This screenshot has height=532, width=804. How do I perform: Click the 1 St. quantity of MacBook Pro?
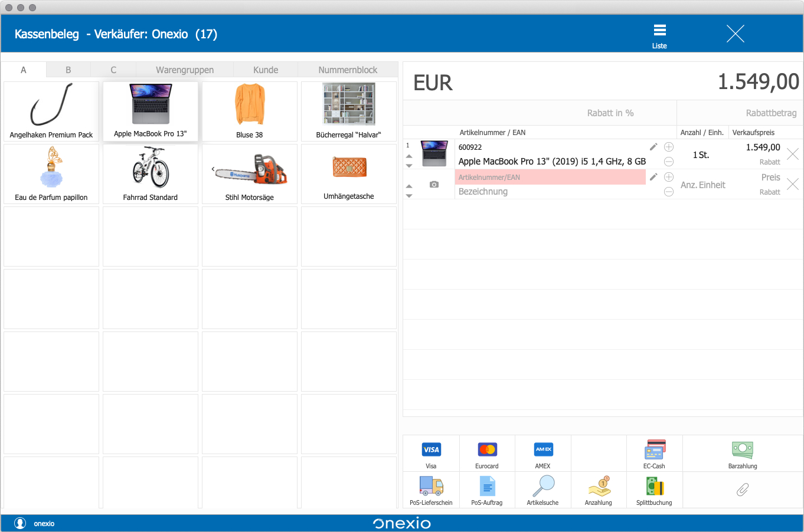click(701, 155)
